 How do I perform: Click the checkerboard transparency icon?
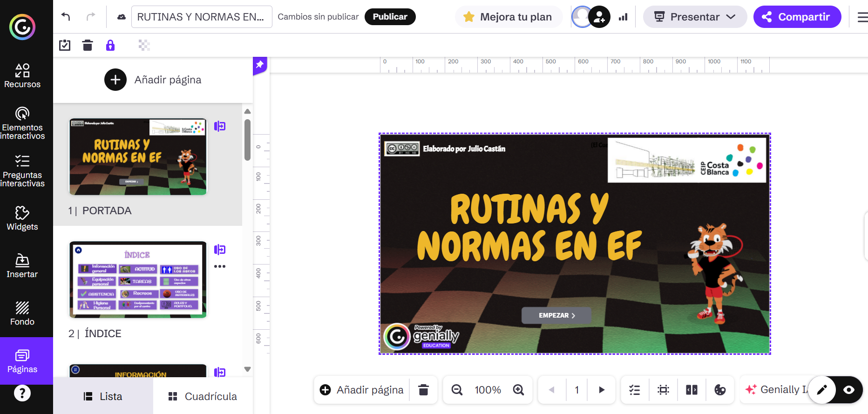pyautogui.click(x=144, y=45)
